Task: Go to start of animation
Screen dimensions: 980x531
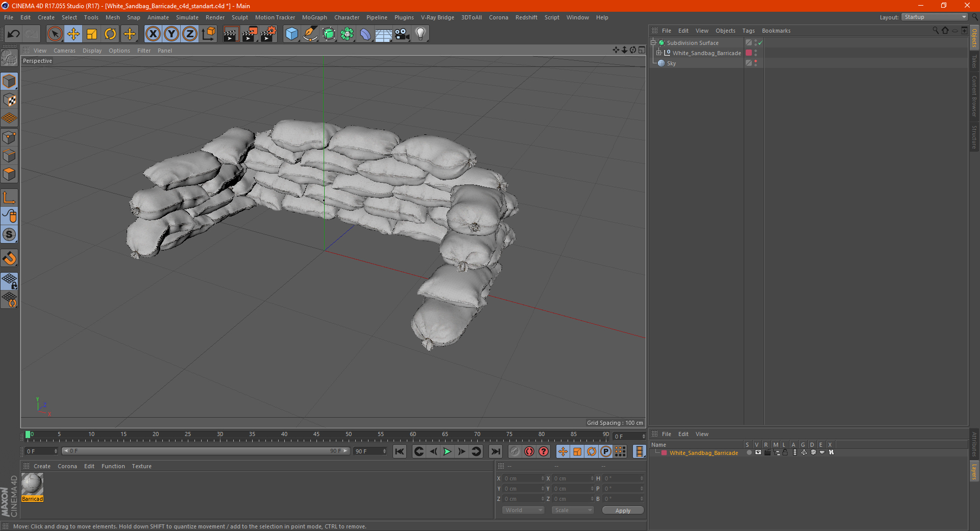Action: click(400, 451)
